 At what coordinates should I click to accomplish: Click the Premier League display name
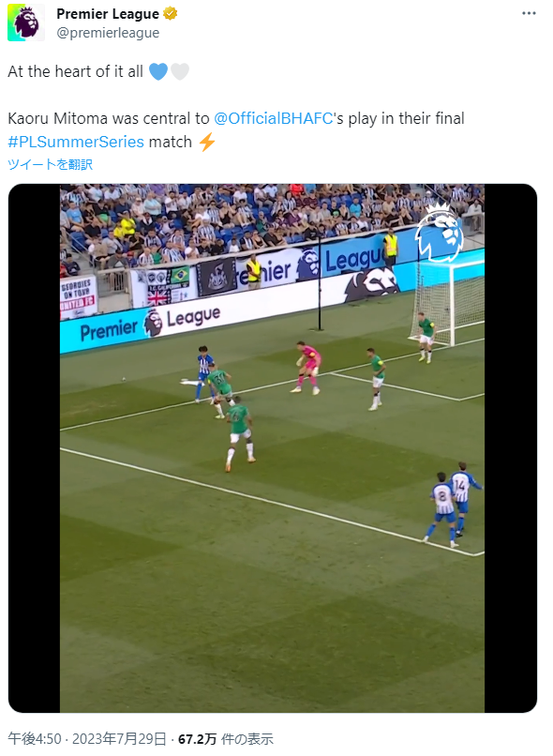point(108,14)
